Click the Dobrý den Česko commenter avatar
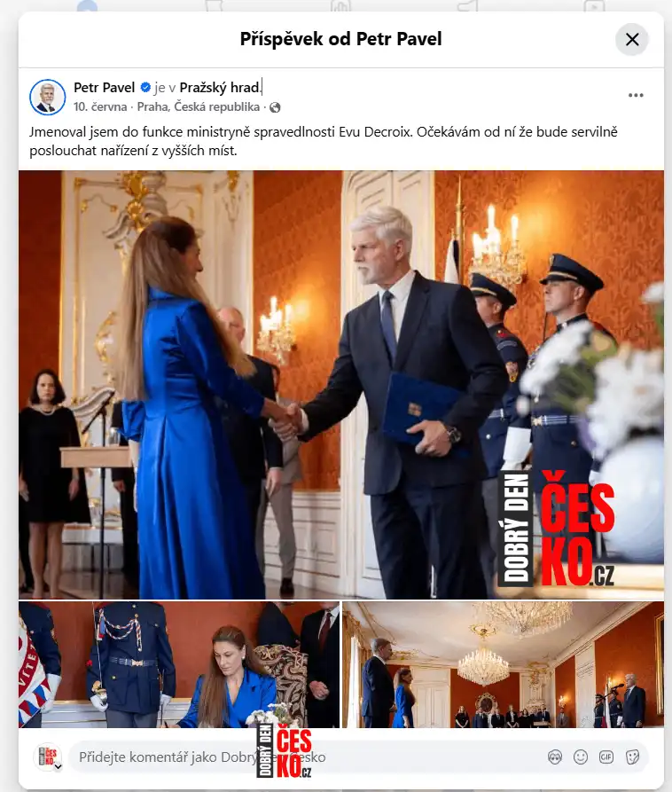The image size is (672, 792). (47, 757)
